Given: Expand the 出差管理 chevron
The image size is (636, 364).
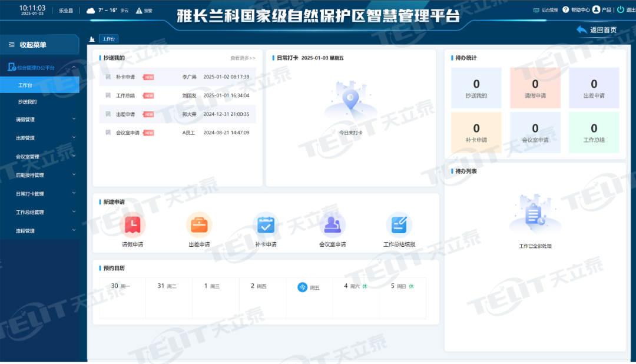Looking at the screenshot, I should (x=74, y=138).
